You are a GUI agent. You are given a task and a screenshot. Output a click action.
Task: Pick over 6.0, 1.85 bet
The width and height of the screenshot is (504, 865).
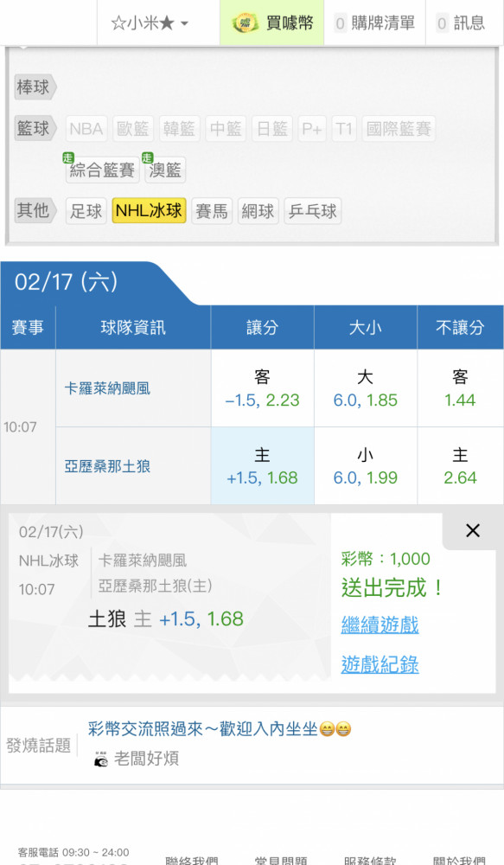[x=366, y=388]
